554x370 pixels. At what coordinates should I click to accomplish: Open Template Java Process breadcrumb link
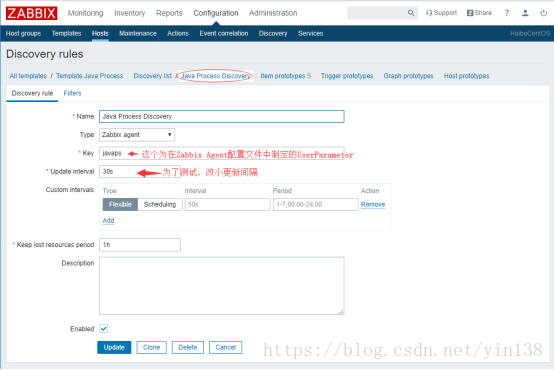89,76
